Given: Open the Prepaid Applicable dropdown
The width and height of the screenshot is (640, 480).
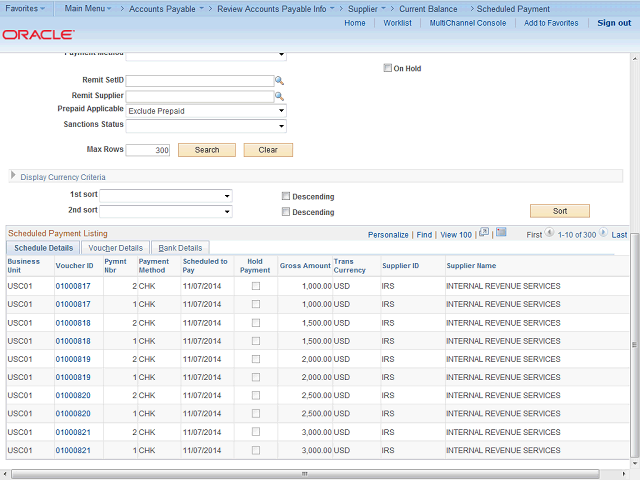Looking at the screenshot, I should pos(206,111).
